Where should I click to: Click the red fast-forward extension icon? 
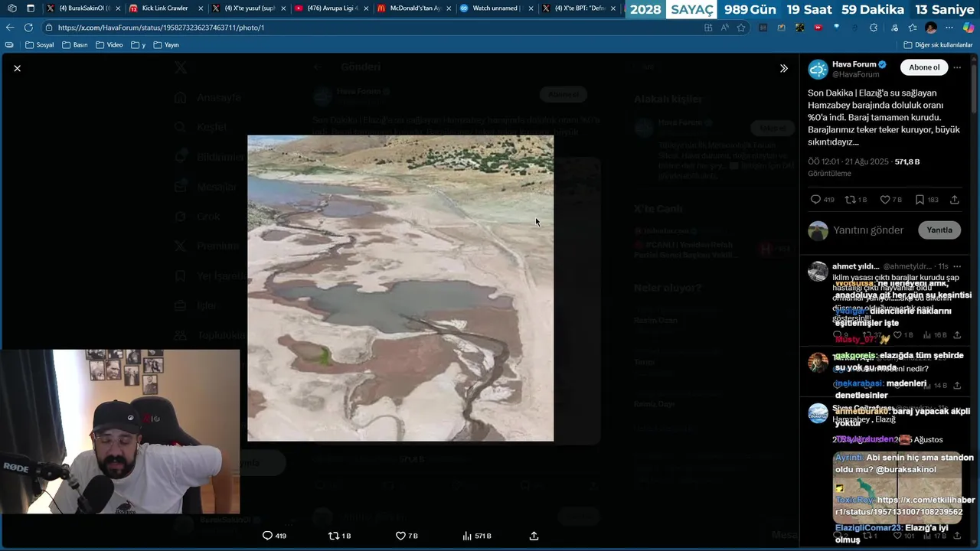(818, 28)
